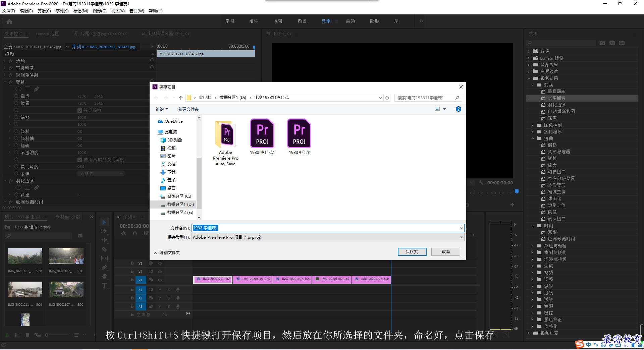Toggle lock on track V1
644x350 pixels.
coord(132,280)
